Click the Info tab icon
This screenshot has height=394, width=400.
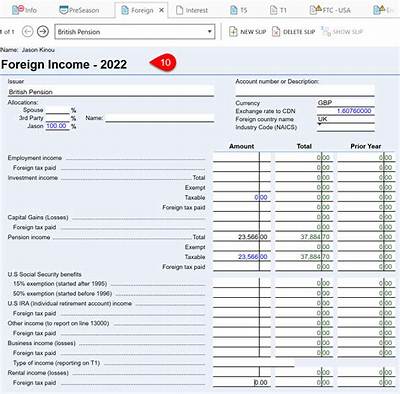(x=17, y=10)
